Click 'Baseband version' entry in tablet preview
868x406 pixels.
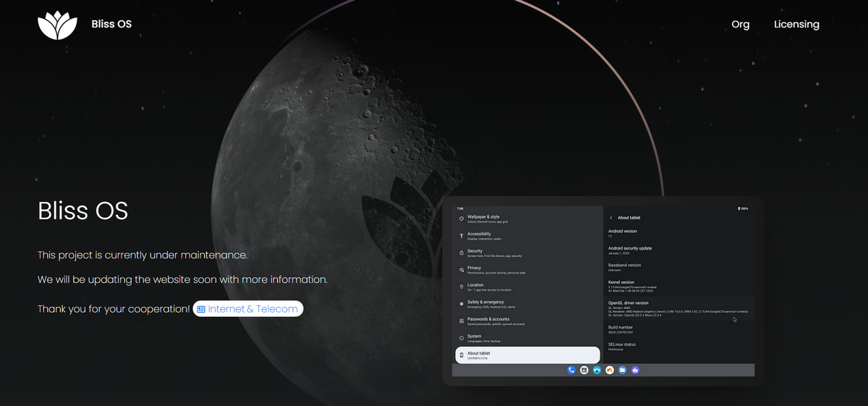[678, 267]
